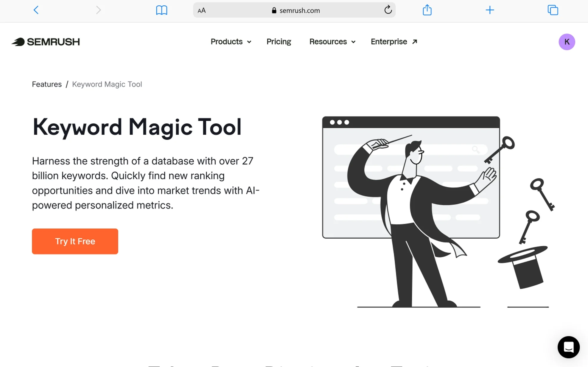Show all open tabs overview

pos(553,10)
